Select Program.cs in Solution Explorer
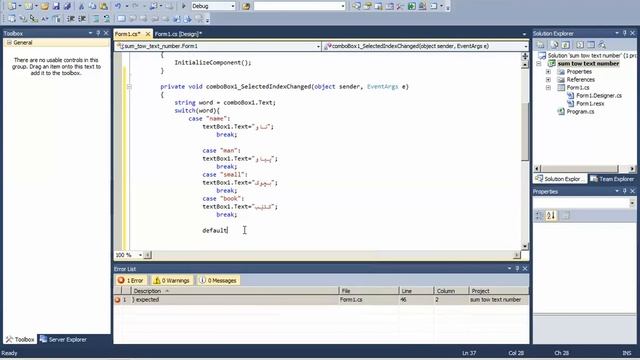This screenshot has width=640, height=360. pyautogui.click(x=580, y=111)
